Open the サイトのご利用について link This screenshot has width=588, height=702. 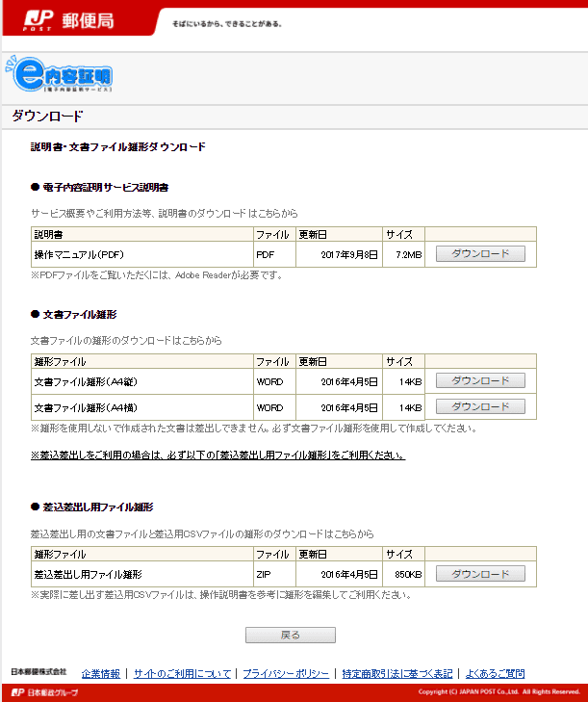pos(183,673)
